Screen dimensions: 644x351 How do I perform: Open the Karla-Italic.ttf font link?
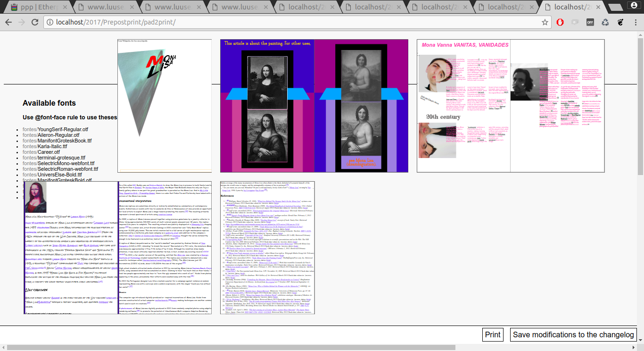tap(52, 146)
